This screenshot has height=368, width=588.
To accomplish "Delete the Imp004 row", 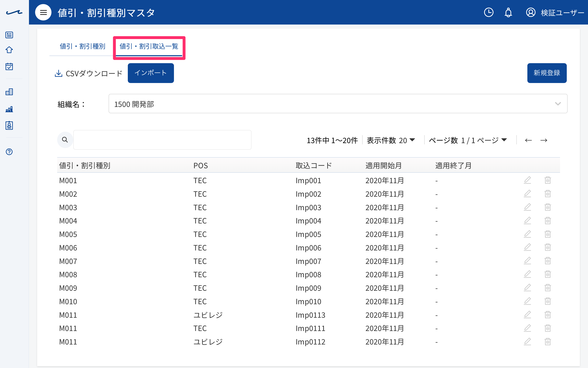I will click(548, 221).
